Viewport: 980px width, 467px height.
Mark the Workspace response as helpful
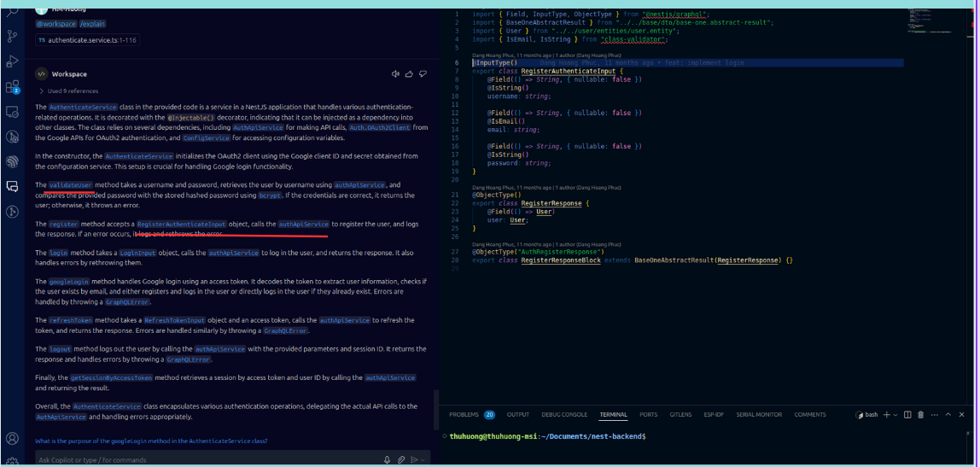tap(410, 73)
